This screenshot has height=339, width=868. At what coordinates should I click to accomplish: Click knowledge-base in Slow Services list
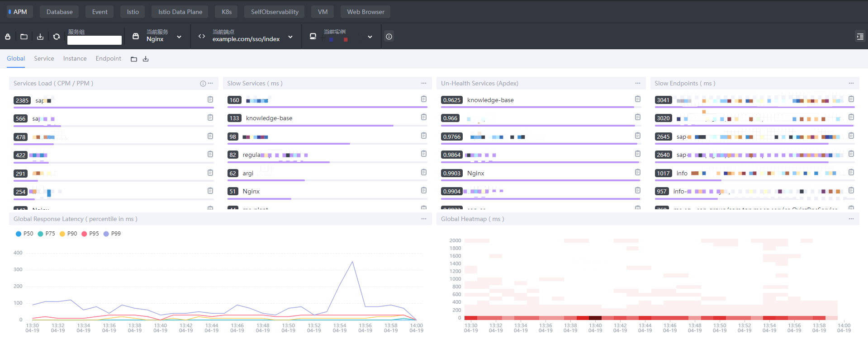pos(269,118)
